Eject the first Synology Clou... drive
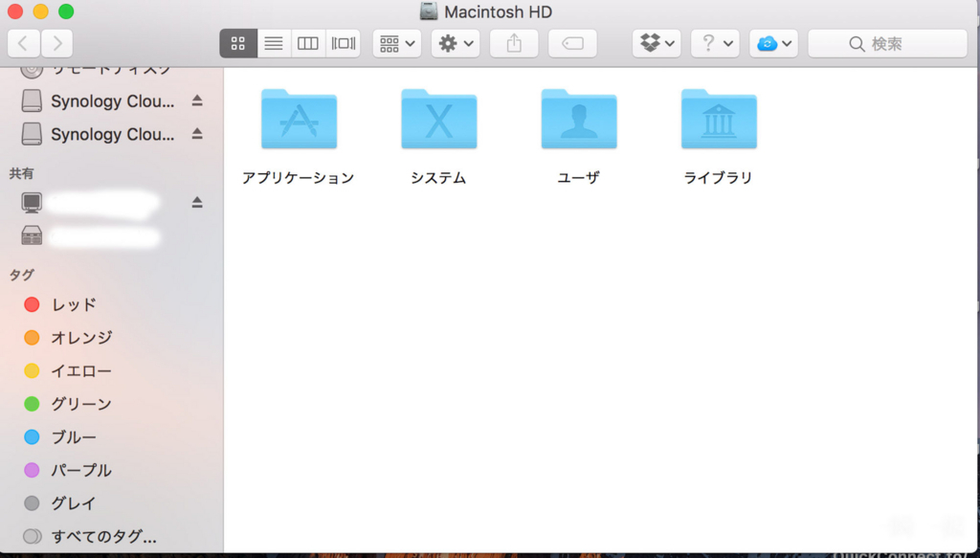This screenshot has height=558, width=980. coord(197,100)
